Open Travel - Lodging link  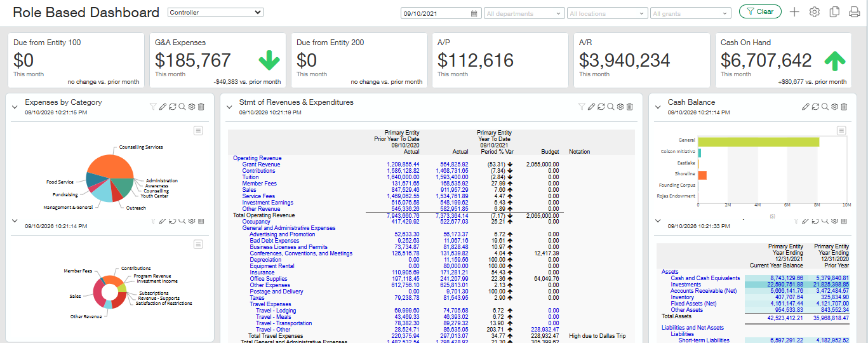tap(276, 311)
